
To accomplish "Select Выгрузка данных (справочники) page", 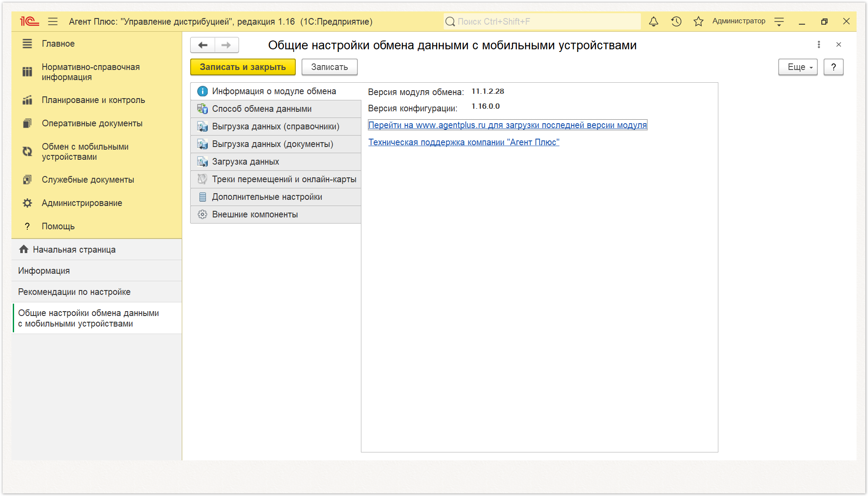I will click(x=276, y=126).
